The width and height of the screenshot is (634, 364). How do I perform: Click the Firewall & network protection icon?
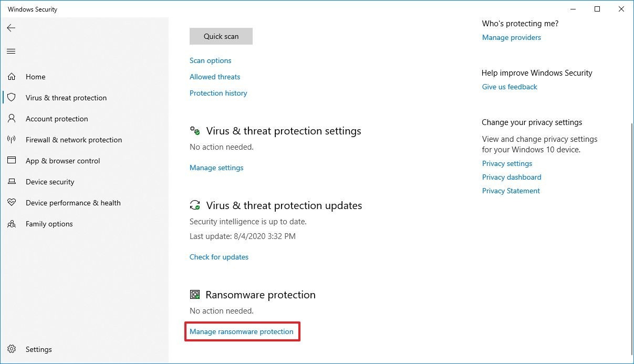(x=11, y=140)
